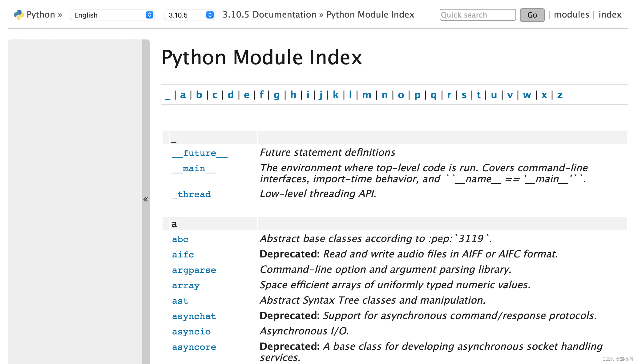
Task: Click the 'Low-level threading API.' description
Action: point(318,194)
